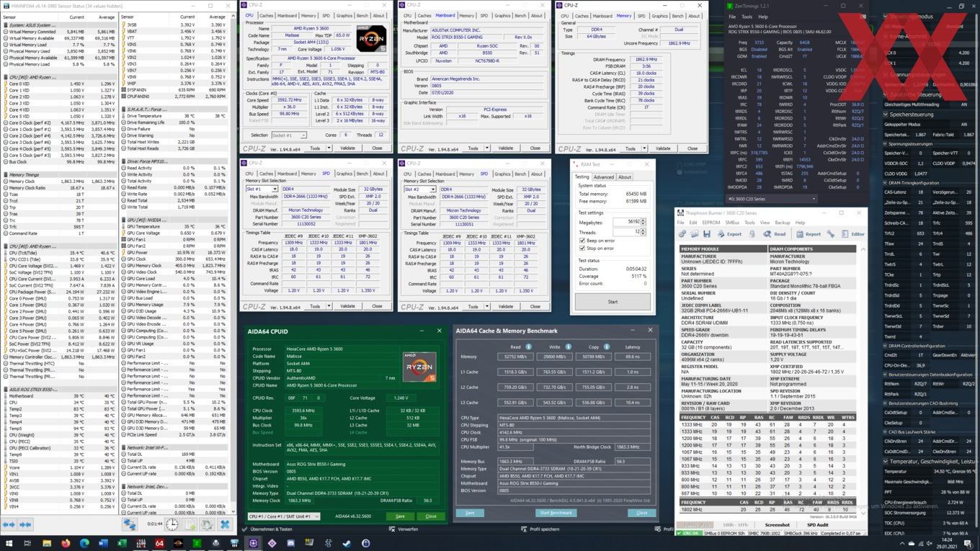Launch Firefox from taskbar
The image size is (980, 551).
coord(66,543)
